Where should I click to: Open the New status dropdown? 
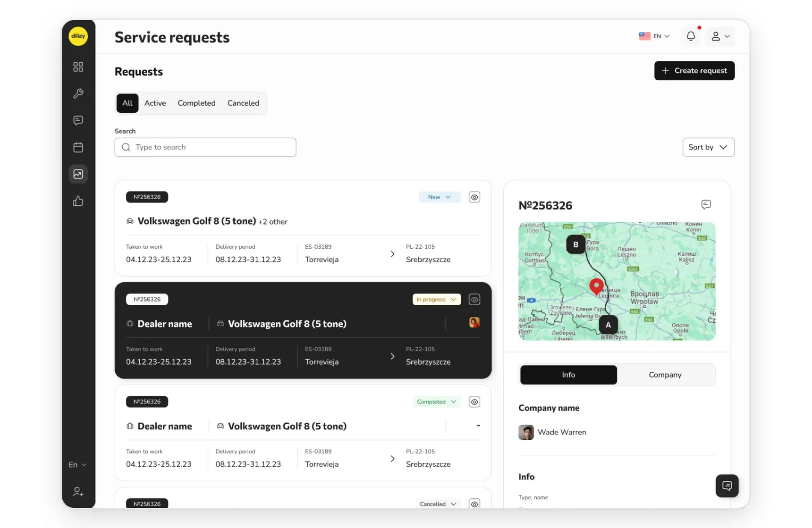coord(440,197)
